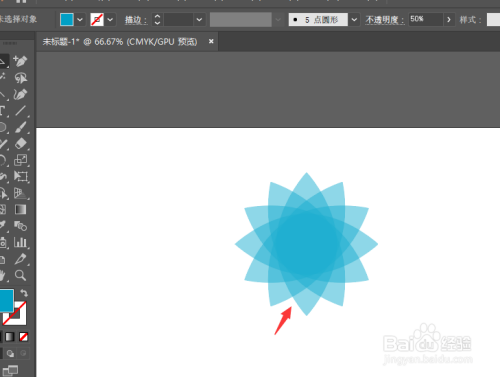Select the Blend tool

click(20, 226)
